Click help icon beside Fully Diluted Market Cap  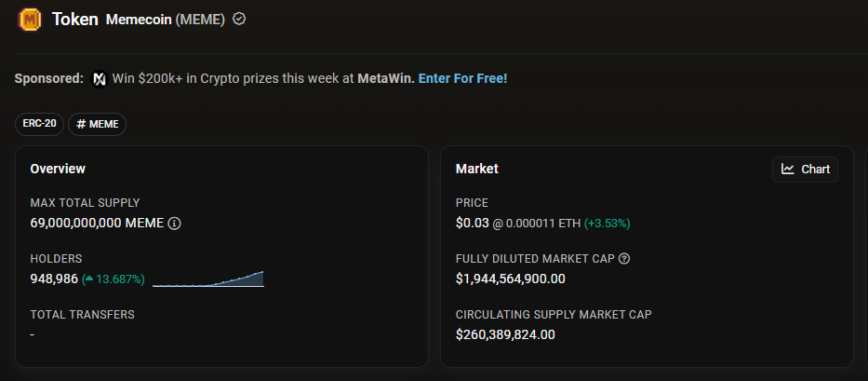(x=624, y=258)
